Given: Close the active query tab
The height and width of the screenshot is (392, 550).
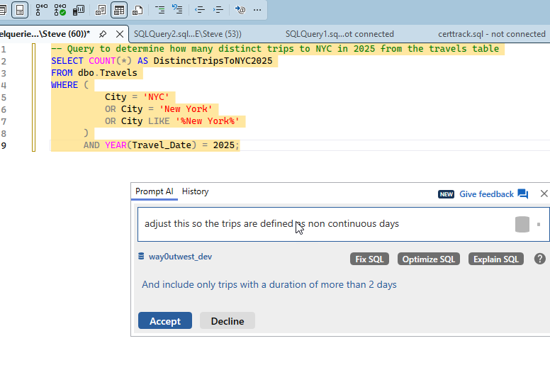Looking at the screenshot, I should (120, 34).
